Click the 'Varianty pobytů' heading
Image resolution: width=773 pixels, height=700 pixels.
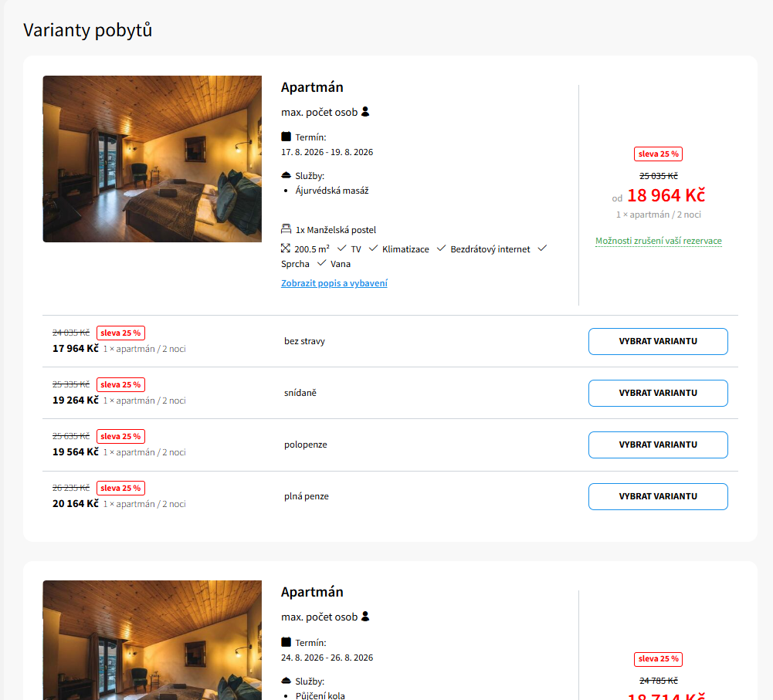[88, 30]
